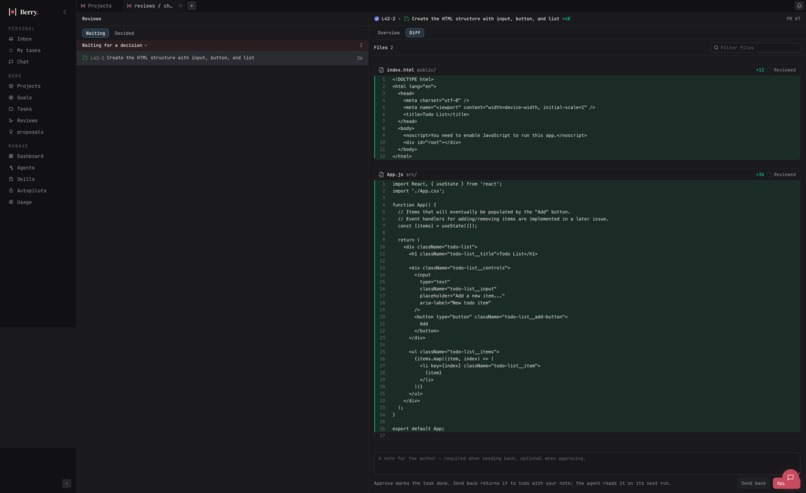Screen dimensions: 806x493
Task: Click the '<title>Todo List</title>' line
Action: coord(436,115)
